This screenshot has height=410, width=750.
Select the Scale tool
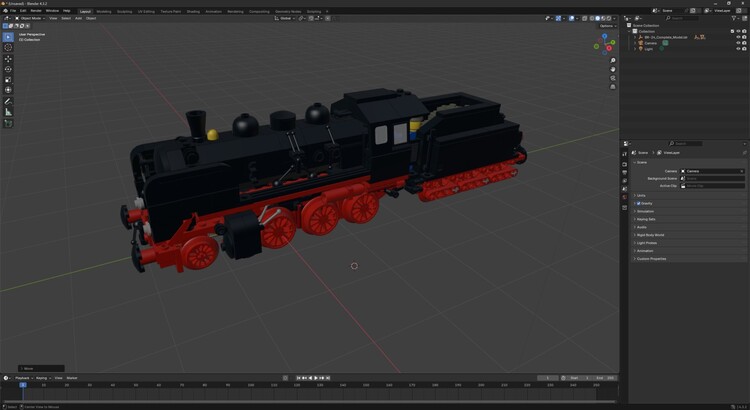click(8, 79)
